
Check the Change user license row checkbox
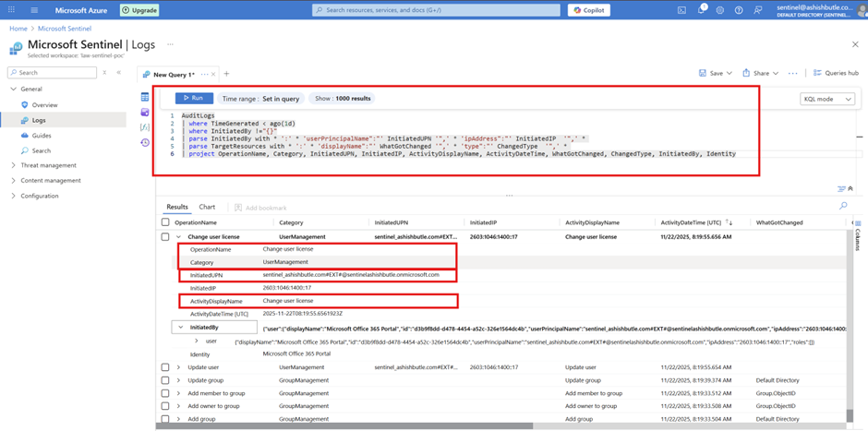pos(165,237)
